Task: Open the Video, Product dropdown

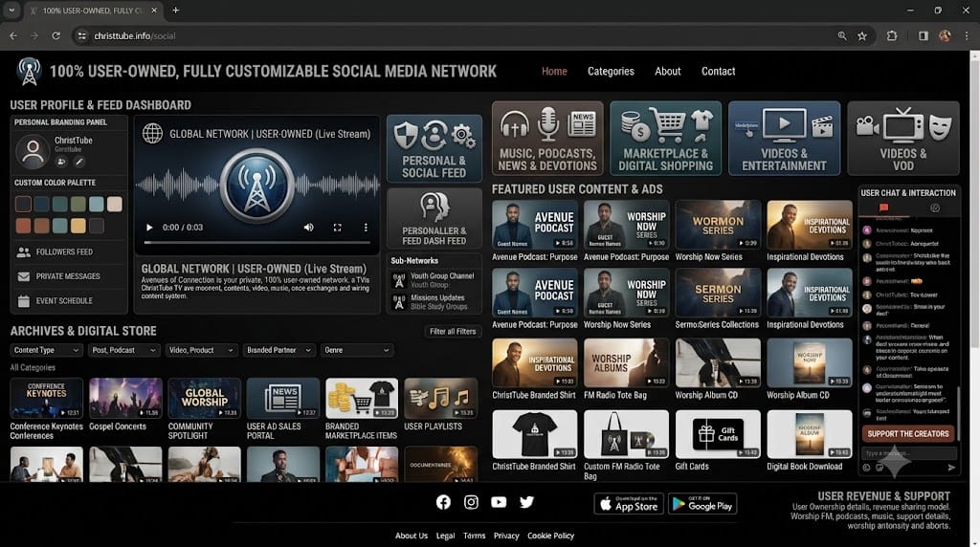Action: coord(201,350)
